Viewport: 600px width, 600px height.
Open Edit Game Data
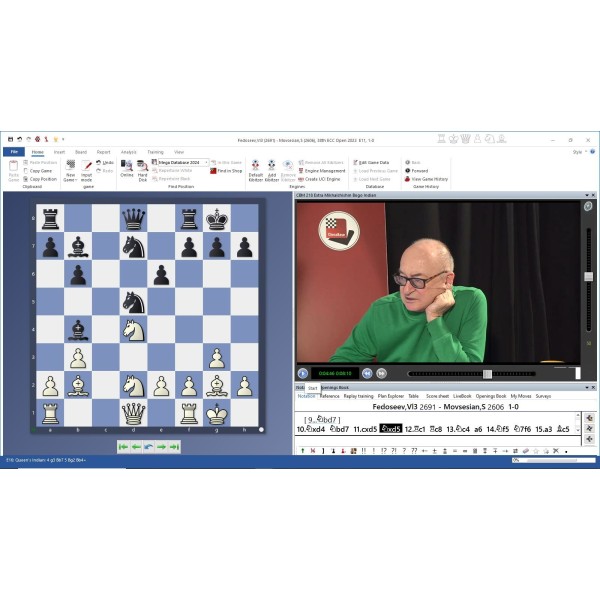[371, 163]
